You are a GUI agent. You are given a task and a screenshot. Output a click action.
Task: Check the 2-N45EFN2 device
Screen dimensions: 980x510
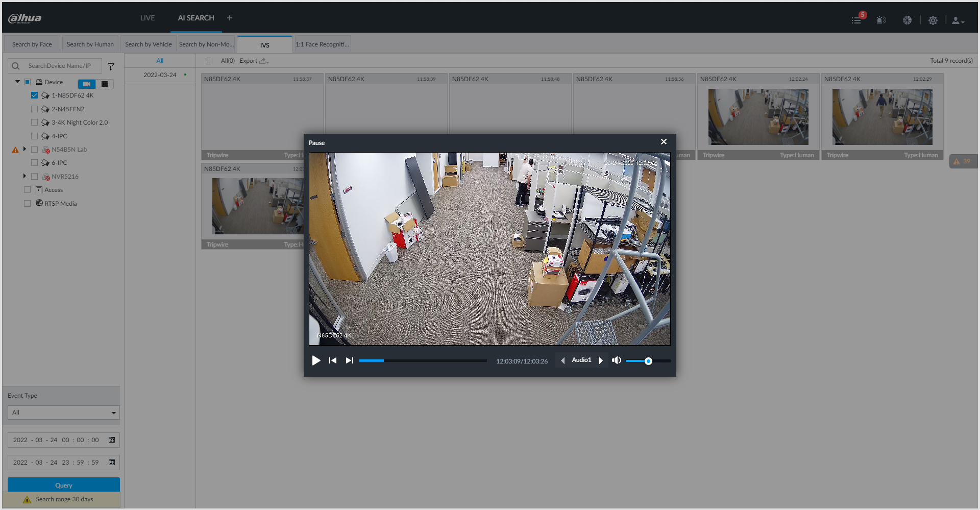tap(34, 109)
